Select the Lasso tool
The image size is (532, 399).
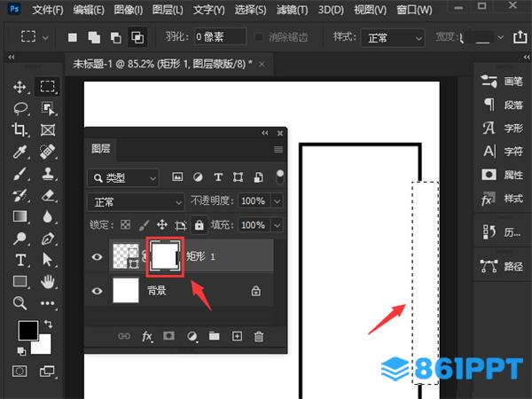[x=20, y=108]
